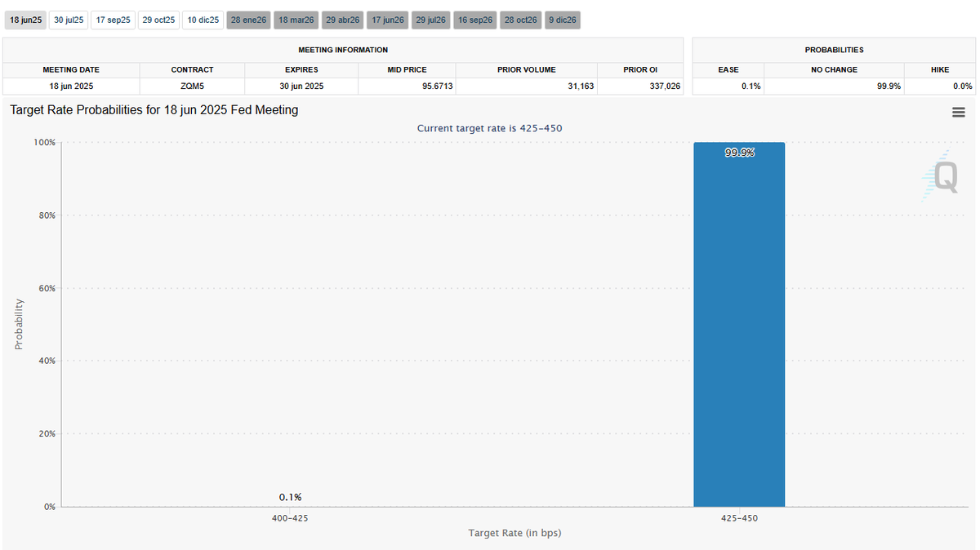This screenshot has height=550, width=980.
Task: Click the NO CHANGE column header
Action: click(x=834, y=70)
